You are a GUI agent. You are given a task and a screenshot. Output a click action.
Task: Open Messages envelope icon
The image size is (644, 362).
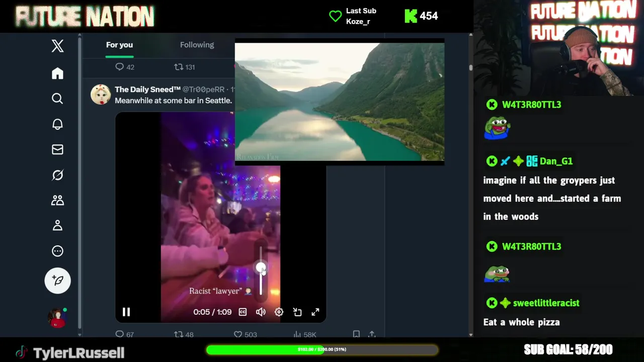(57, 149)
